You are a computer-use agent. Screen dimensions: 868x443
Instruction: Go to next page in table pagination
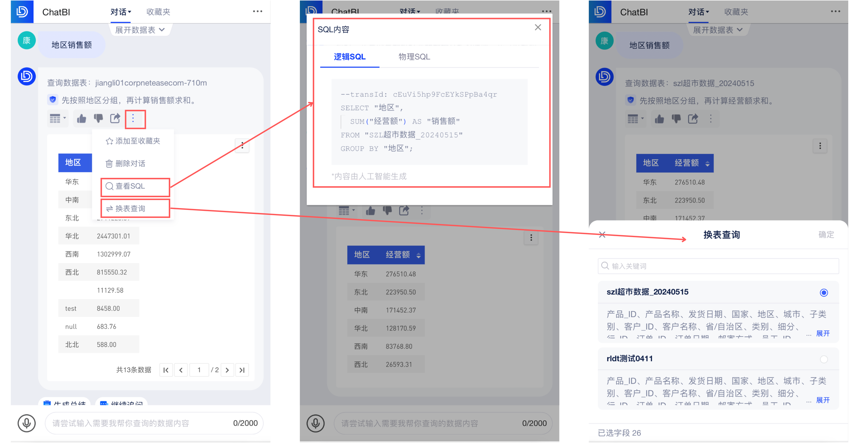tap(227, 370)
